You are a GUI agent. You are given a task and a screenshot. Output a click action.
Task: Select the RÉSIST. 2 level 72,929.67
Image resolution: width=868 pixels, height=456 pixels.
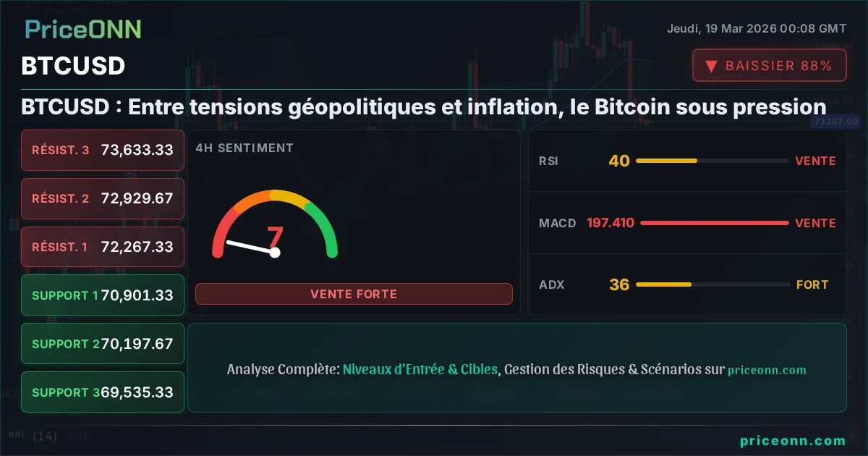tap(103, 198)
